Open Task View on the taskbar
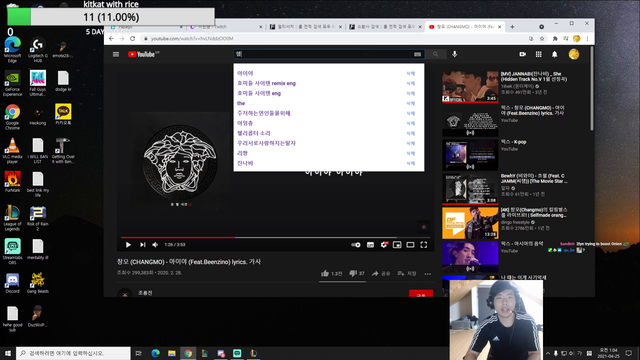Image resolution: width=640 pixels, height=360 pixels. [139, 353]
